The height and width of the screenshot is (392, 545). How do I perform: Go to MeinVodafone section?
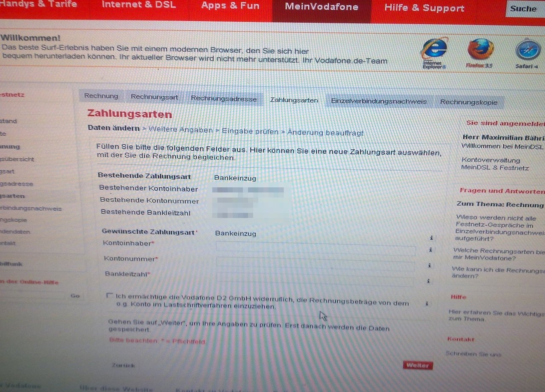pyautogui.click(x=321, y=7)
